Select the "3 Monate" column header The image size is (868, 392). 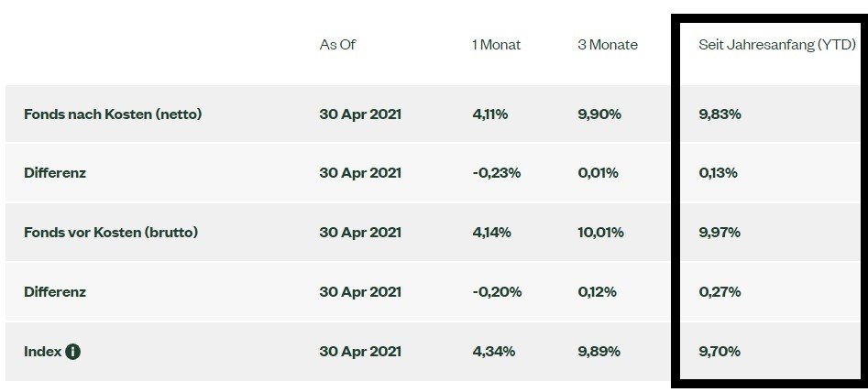pos(608,45)
